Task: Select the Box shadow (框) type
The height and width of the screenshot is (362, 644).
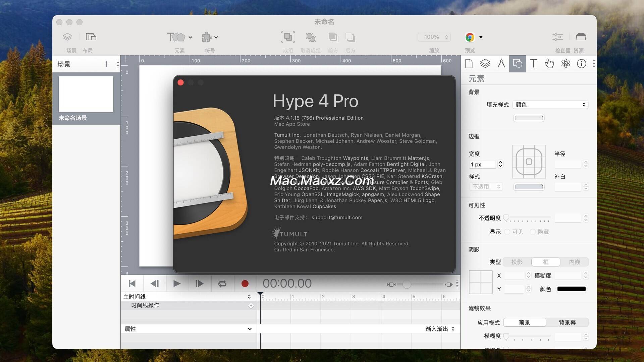Action: click(x=546, y=262)
